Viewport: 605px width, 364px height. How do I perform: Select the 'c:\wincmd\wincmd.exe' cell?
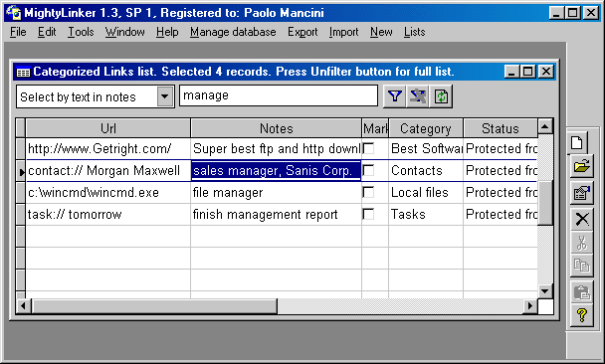pos(108,192)
